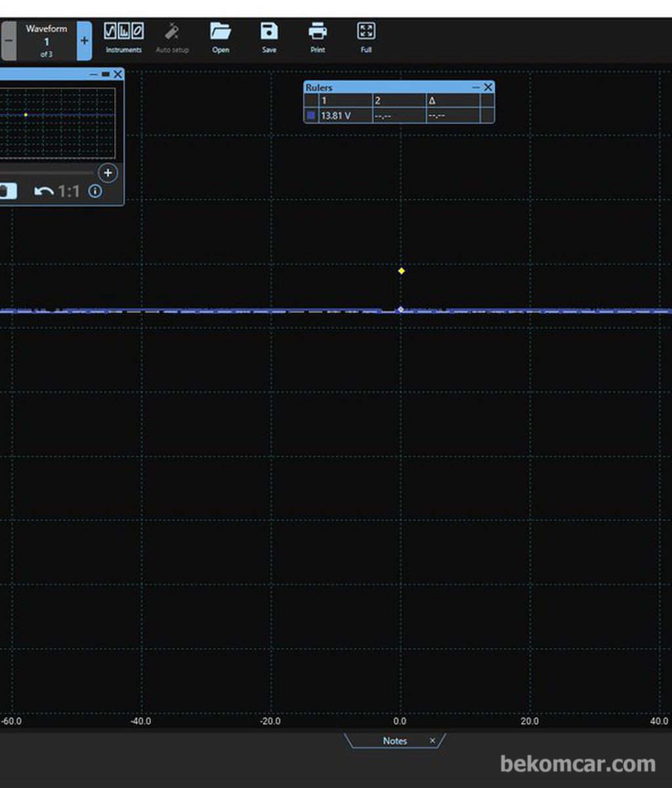Viewport: 672px width, 788px height.
Task: Go to the next waveform with plus
Action: (84, 41)
